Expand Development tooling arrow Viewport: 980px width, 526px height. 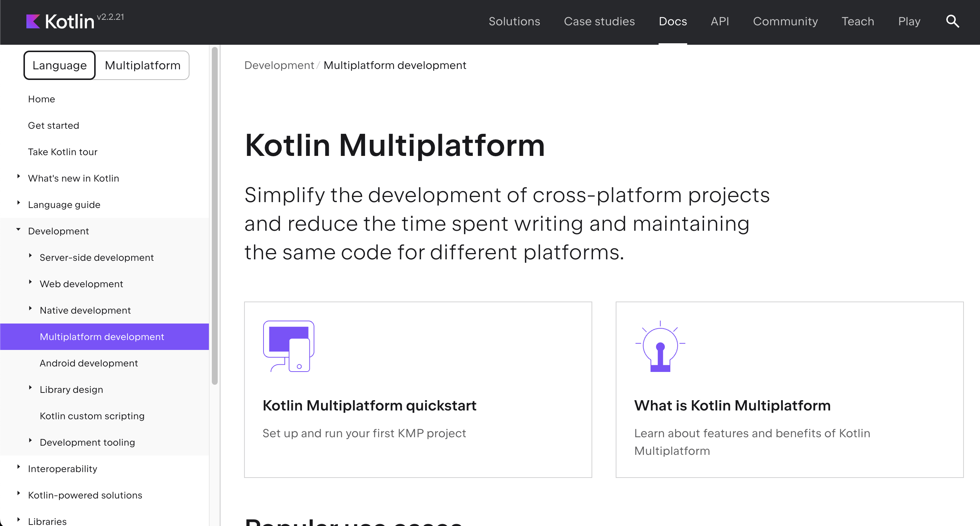tap(30, 440)
